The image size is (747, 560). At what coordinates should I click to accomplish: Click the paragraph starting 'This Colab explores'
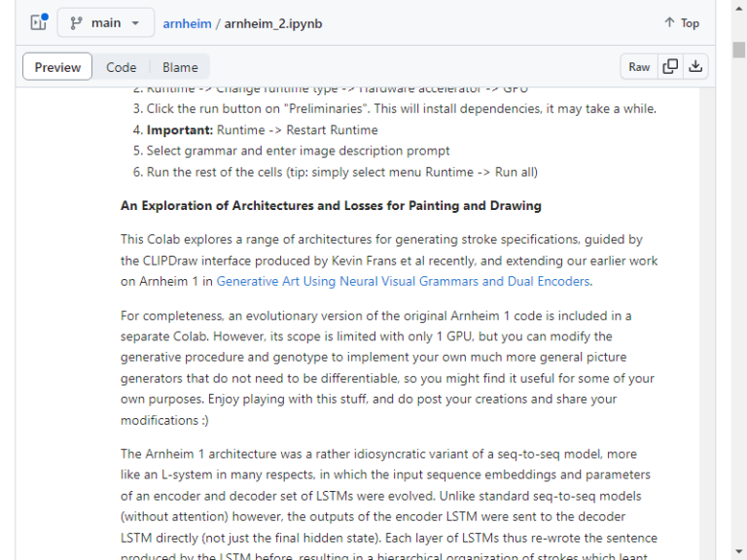(389, 261)
